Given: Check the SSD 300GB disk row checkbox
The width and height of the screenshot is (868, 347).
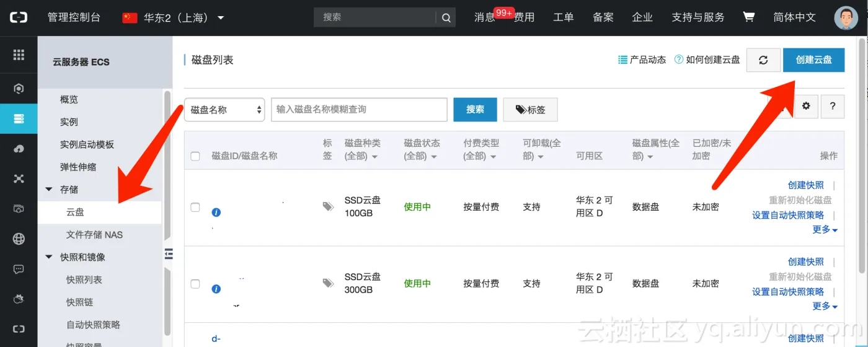Looking at the screenshot, I should [195, 284].
